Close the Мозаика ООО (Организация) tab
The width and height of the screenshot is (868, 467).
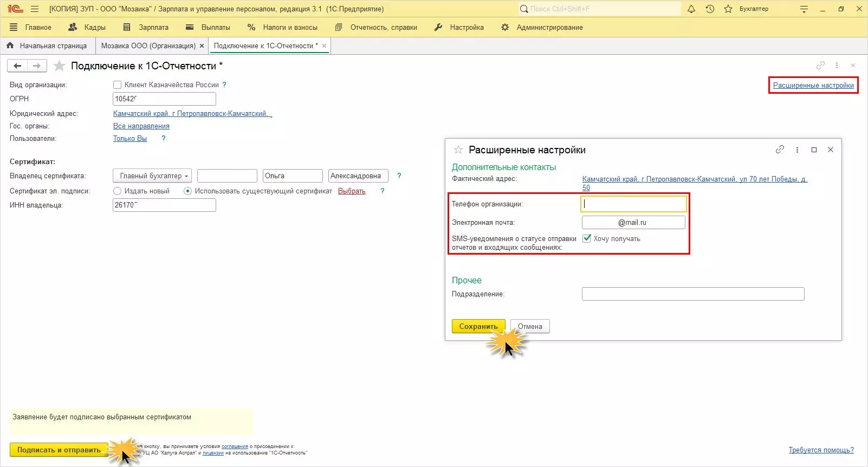point(202,46)
